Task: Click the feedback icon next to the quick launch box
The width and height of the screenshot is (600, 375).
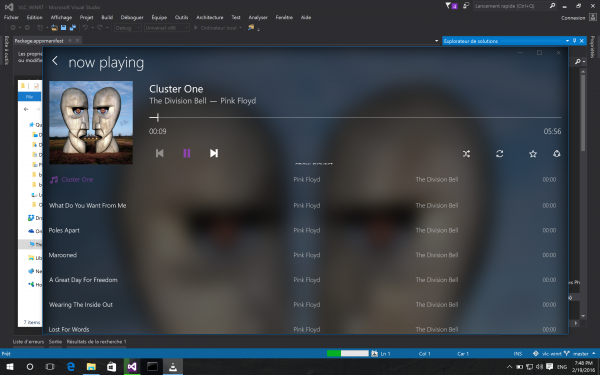Action: click(x=466, y=6)
